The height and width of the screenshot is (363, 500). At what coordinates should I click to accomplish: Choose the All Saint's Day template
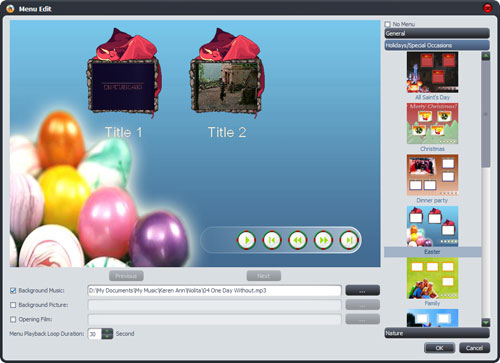(x=432, y=72)
